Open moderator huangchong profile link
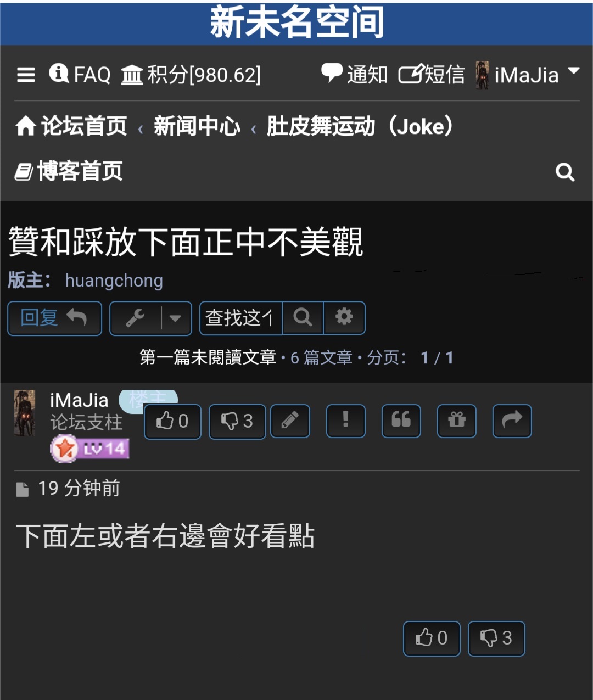The image size is (593, 700). (114, 280)
